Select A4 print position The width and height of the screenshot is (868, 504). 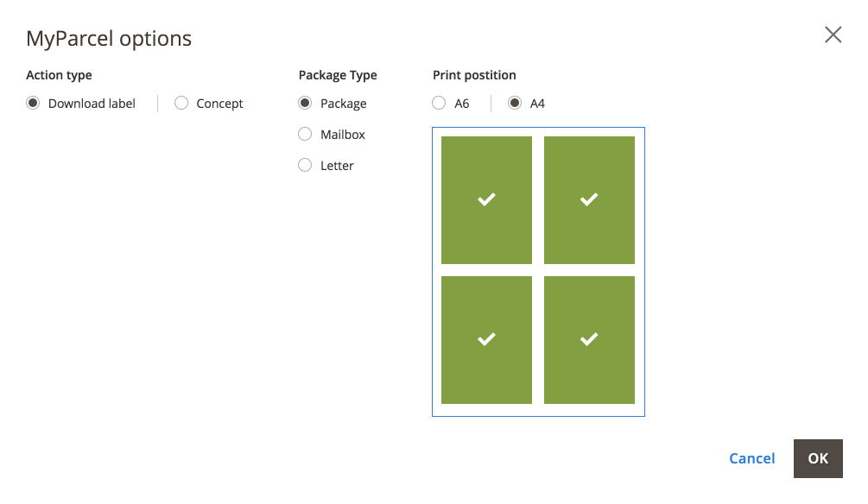point(515,104)
